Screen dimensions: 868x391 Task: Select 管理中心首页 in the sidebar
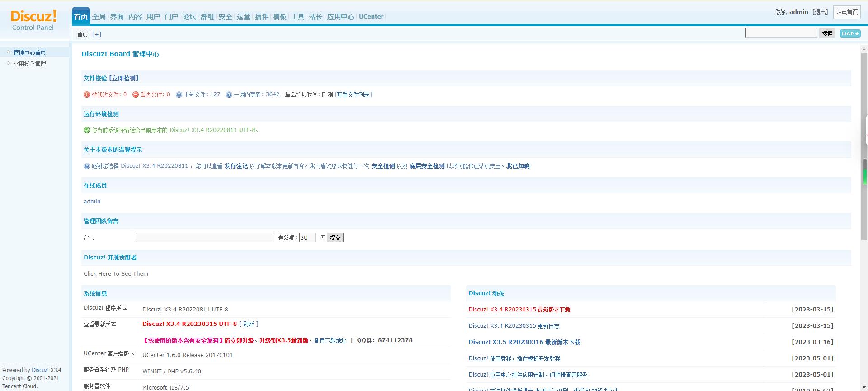click(x=29, y=52)
